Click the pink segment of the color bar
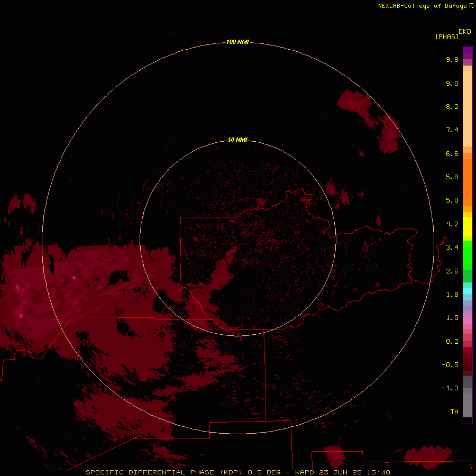This screenshot has width=476, height=476. click(467, 321)
